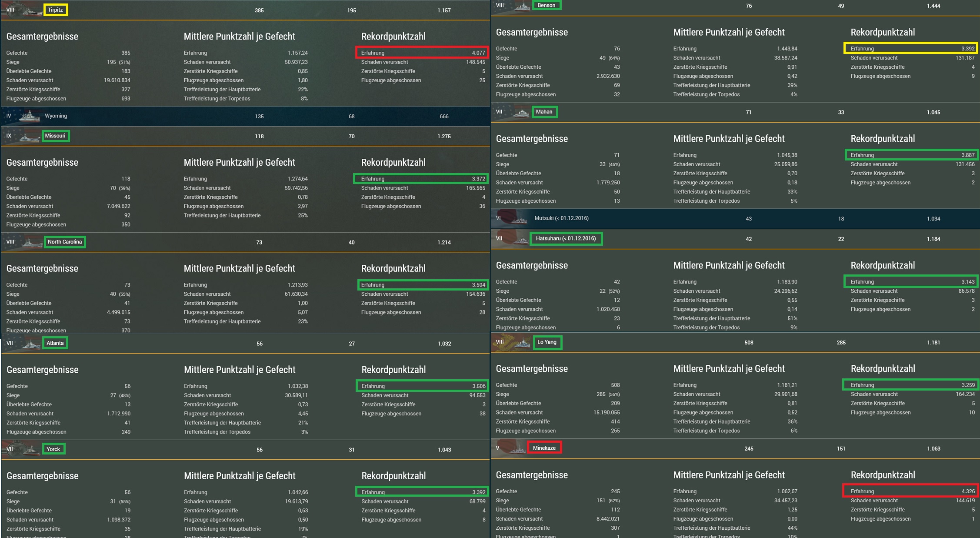Click the Benson destroyer icon

tap(522, 6)
